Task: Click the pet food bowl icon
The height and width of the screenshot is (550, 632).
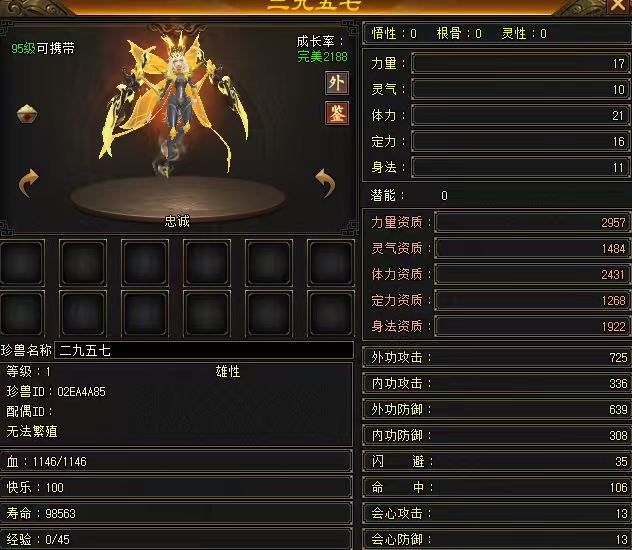Action: 27,114
